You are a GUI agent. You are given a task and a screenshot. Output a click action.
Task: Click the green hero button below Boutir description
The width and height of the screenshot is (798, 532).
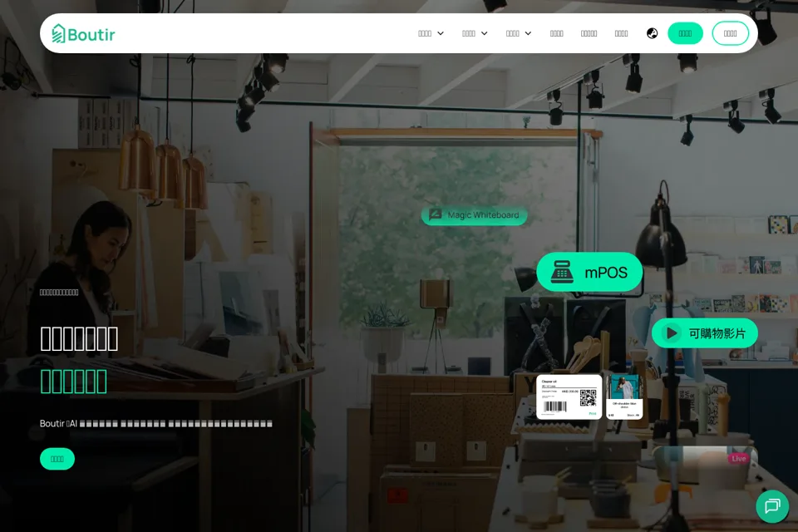(57, 459)
